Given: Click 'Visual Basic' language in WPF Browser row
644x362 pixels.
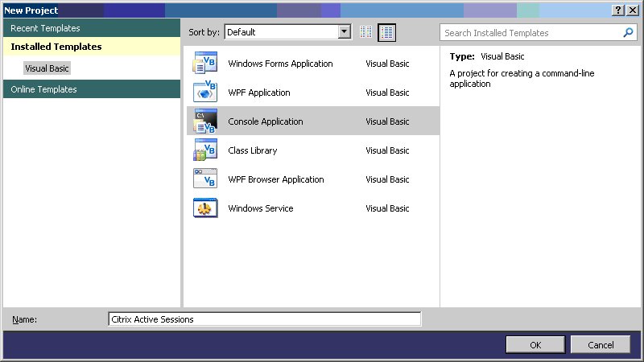Looking at the screenshot, I should point(387,179).
